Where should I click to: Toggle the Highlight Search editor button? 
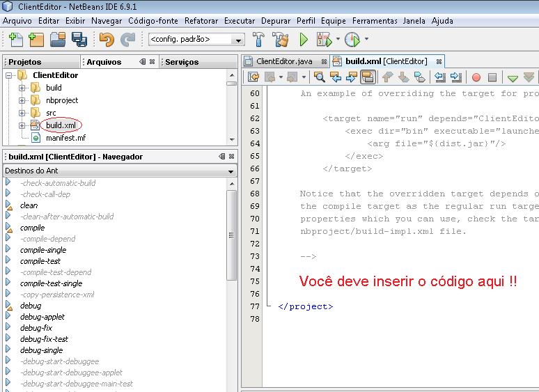[368, 77]
